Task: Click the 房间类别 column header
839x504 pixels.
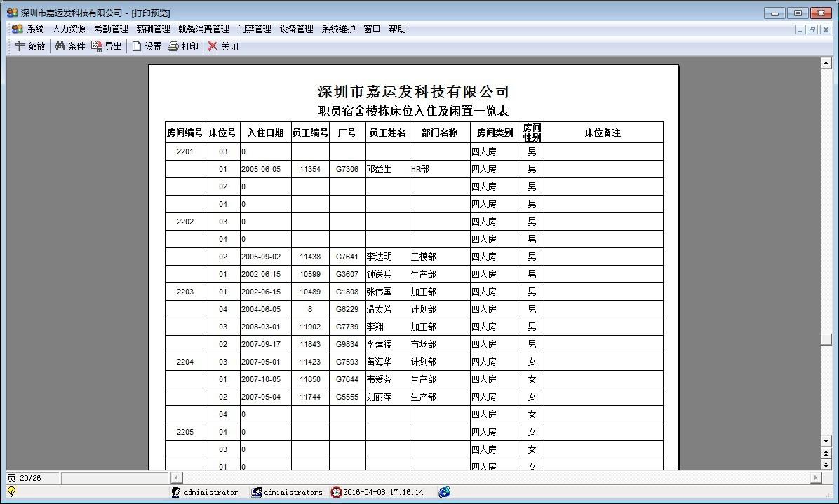Action: pyautogui.click(x=495, y=132)
